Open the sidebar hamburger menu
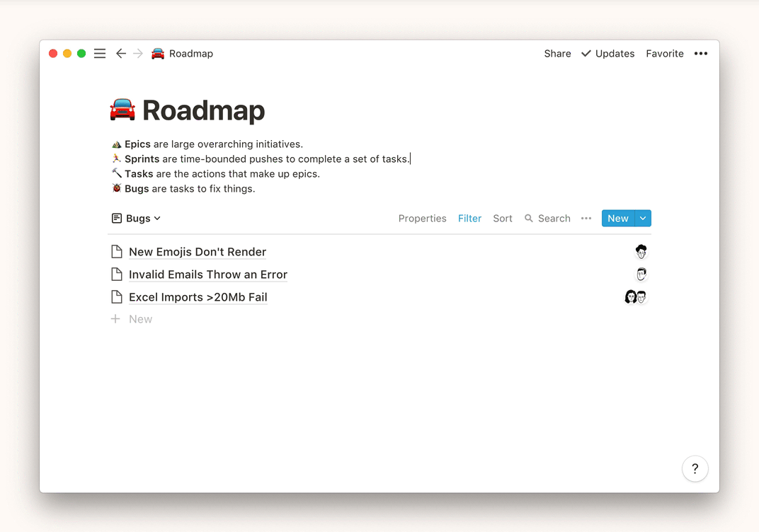Image resolution: width=759 pixels, height=532 pixels. (100, 54)
